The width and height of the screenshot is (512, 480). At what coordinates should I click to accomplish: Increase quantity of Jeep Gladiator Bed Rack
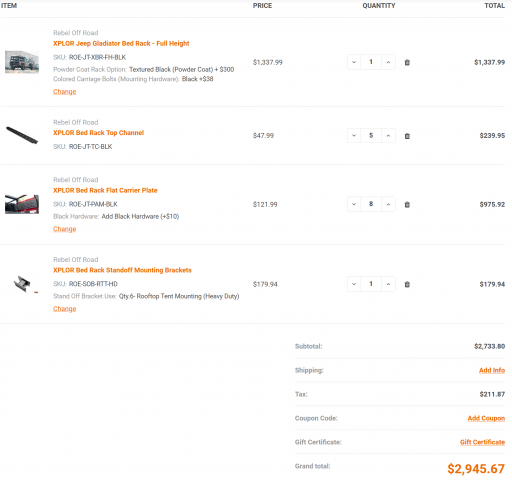[x=388, y=62]
